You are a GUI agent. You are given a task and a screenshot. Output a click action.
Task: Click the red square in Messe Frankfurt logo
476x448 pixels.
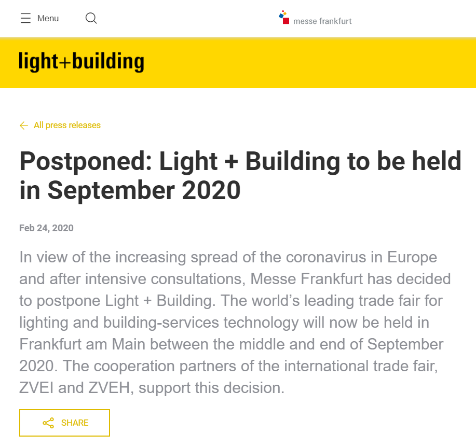coord(285,20)
